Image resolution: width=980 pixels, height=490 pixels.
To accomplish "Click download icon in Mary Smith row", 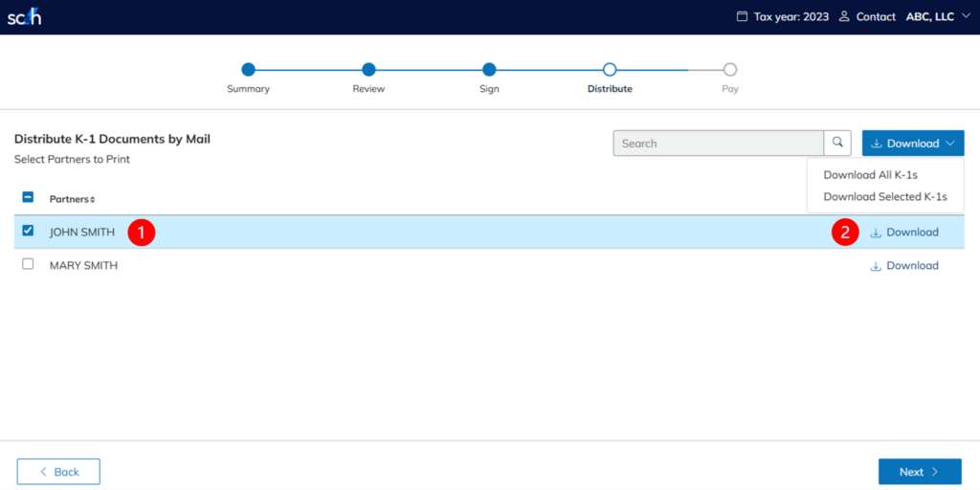I will (x=875, y=266).
